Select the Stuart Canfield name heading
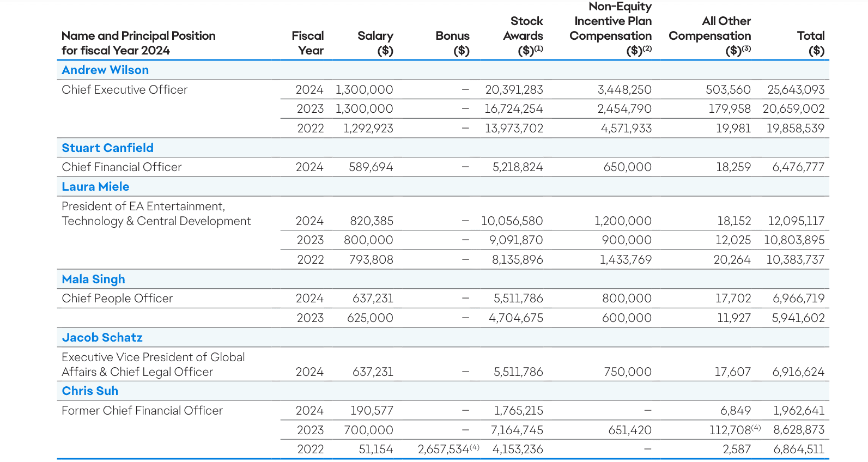Screen dimensions: 868x462 tap(108, 148)
